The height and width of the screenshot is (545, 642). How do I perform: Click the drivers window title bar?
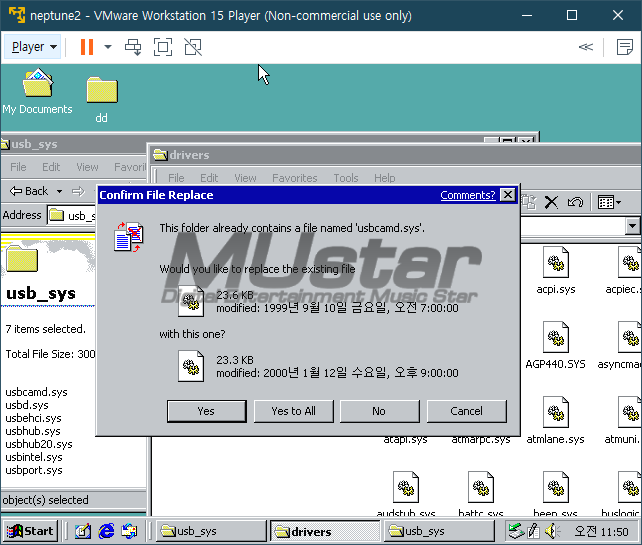pos(393,155)
